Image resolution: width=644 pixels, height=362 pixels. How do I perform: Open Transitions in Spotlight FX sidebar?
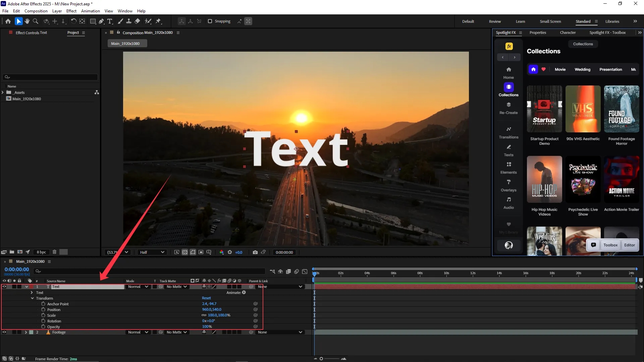[508, 132]
